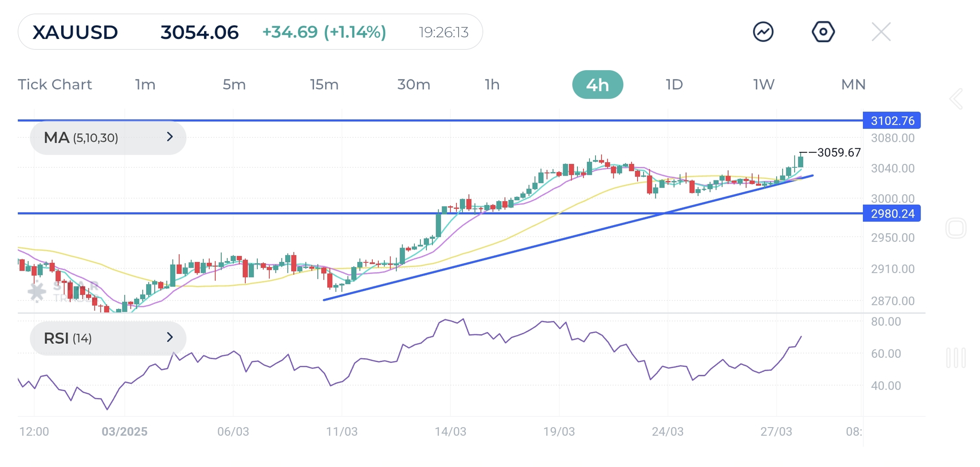The height and width of the screenshot is (467, 980).
Task: Tap the XAUUSD symbol name
Action: (75, 33)
